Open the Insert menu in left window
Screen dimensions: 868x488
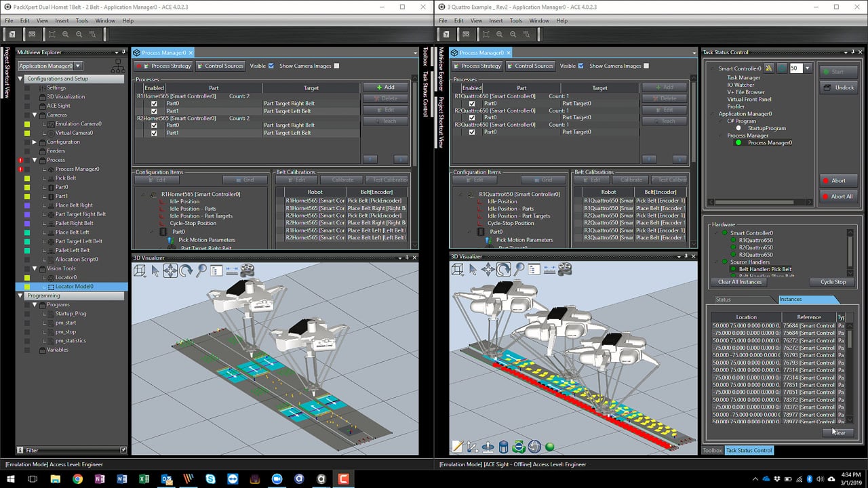(x=62, y=21)
